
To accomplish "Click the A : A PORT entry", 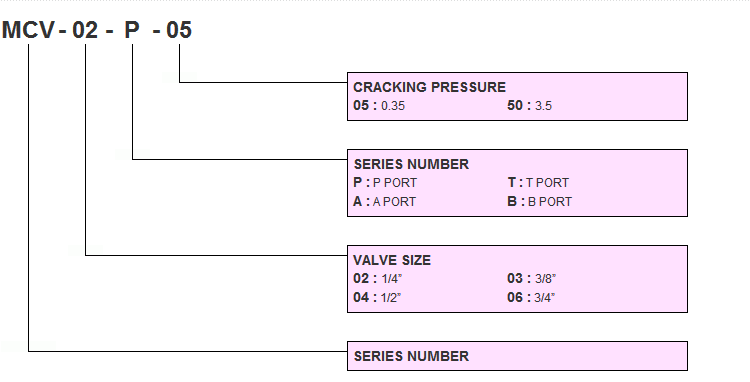I will coord(385,202).
